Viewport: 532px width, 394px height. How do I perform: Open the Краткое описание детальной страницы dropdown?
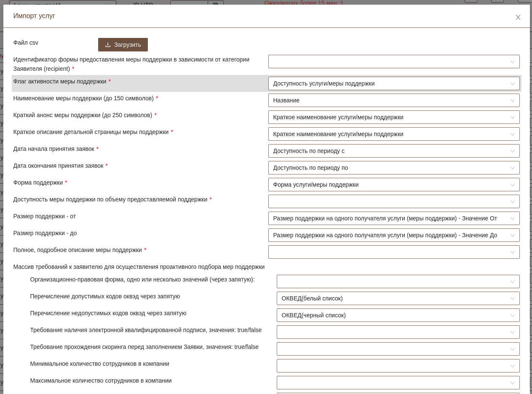[x=393, y=134]
